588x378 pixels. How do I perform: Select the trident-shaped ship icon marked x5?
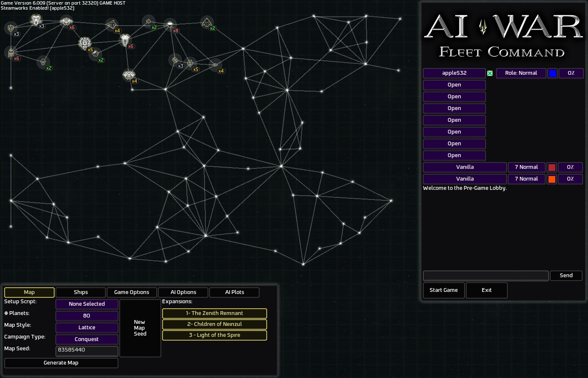click(190, 63)
